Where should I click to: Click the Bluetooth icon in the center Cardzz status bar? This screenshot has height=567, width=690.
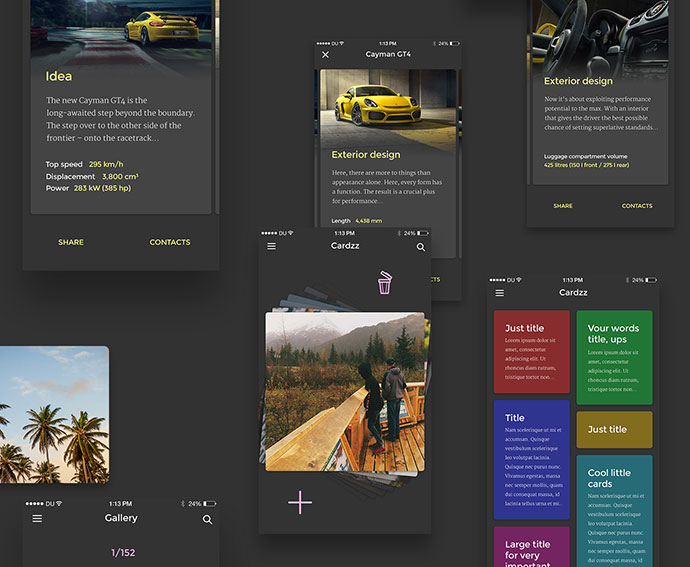(399, 233)
